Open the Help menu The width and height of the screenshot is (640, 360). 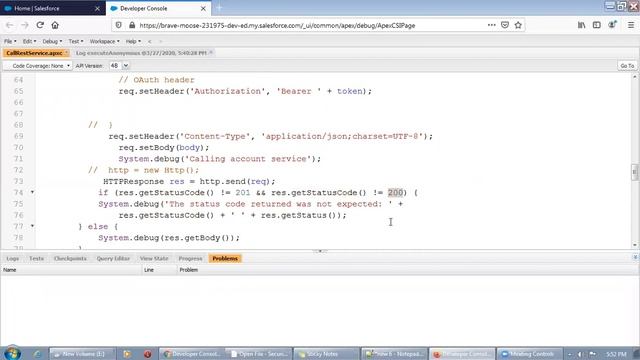coord(133,41)
